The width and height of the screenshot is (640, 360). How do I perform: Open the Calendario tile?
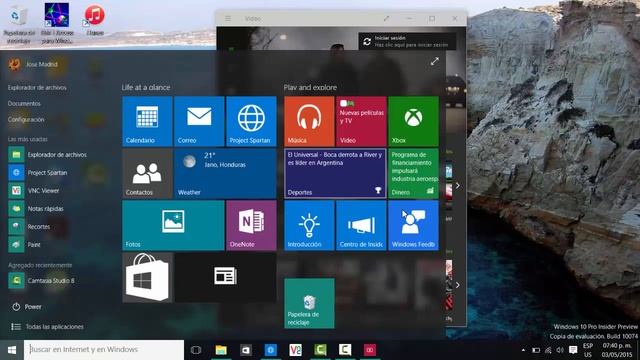[147, 121]
